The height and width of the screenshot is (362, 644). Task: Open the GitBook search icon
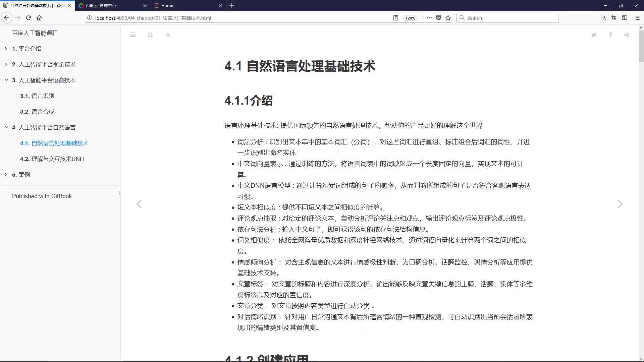point(150,35)
